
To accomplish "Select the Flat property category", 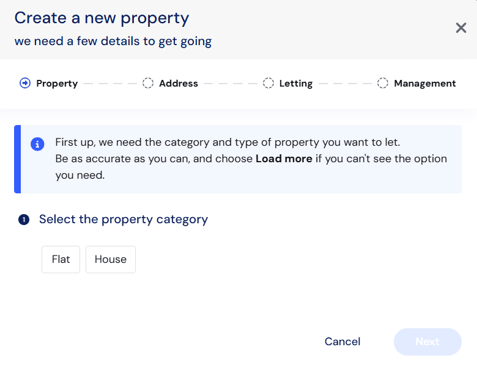I will 61,259.
